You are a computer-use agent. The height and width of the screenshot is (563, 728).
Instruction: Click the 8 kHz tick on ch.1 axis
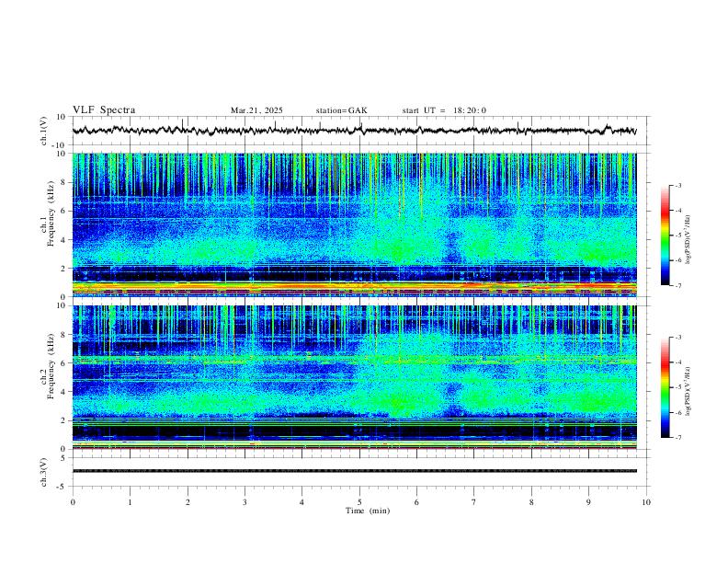[x=63, y=182]
